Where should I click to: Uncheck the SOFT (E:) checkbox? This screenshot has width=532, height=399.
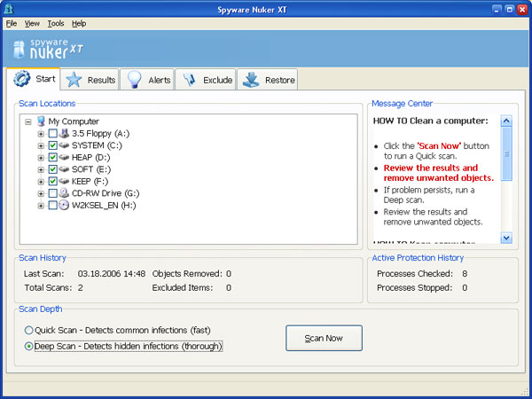click(52, 169)
